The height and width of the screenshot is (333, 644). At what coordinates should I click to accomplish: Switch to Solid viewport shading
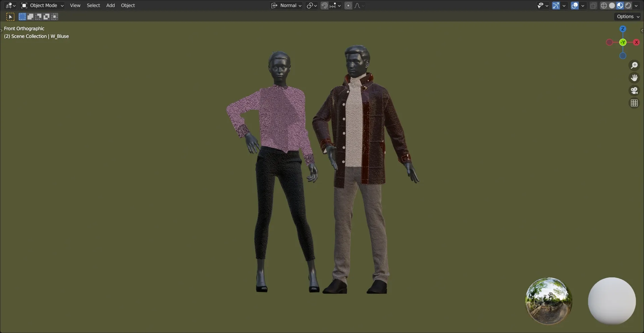click(x=612, y=5)
